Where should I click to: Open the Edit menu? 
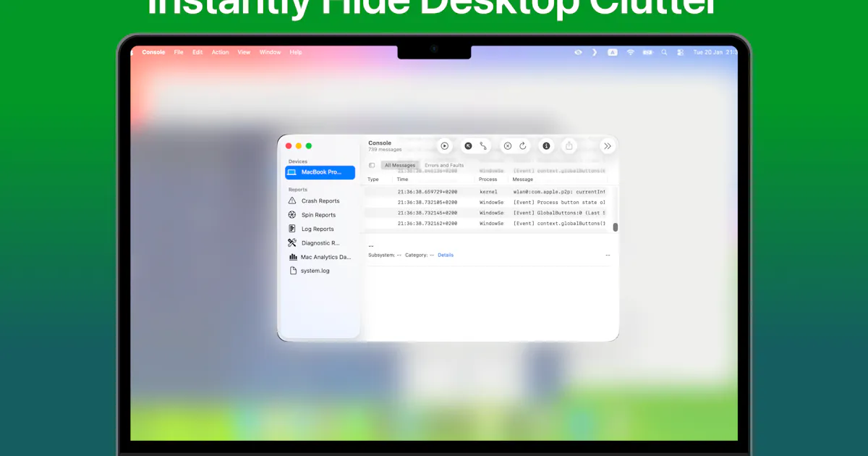[197, 52]
